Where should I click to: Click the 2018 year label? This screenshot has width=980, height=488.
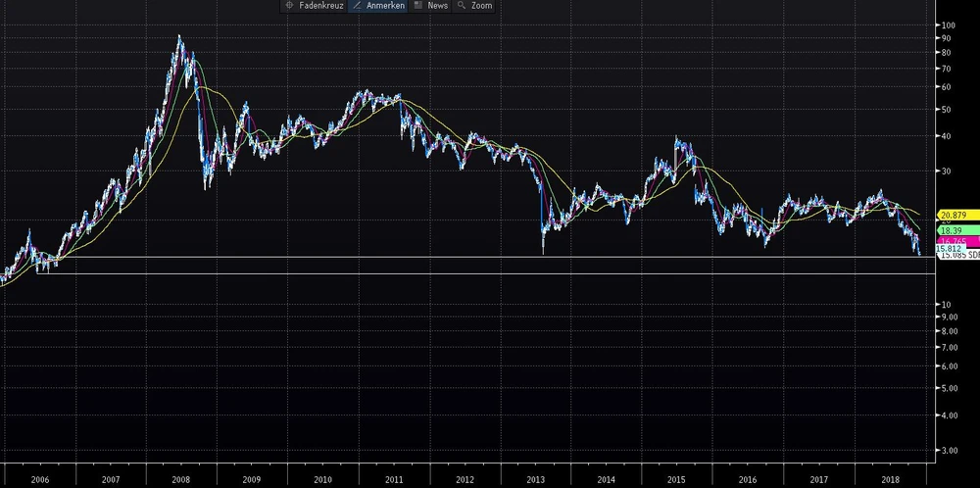(x=890, y=480)
